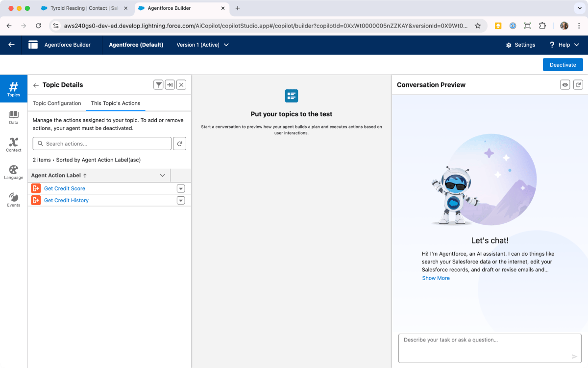Open the Get Credit Score link
The image size is (588, 368).
click(65, 188)
